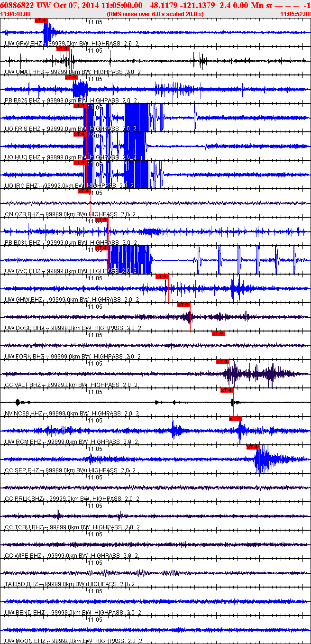Viewport: 311px width, 644px height.
Task: Click the red pick flag on CN OZB trace
Action: tap(84, 191)
